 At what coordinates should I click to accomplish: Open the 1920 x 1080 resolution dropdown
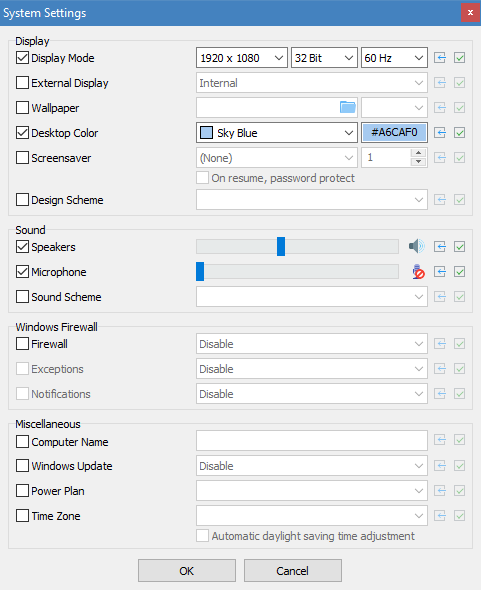[x=242, y=58]
